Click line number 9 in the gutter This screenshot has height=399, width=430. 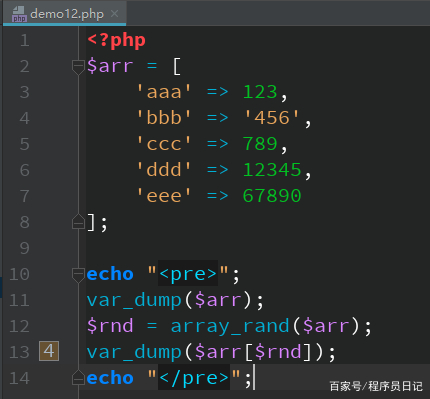[25, 248]
